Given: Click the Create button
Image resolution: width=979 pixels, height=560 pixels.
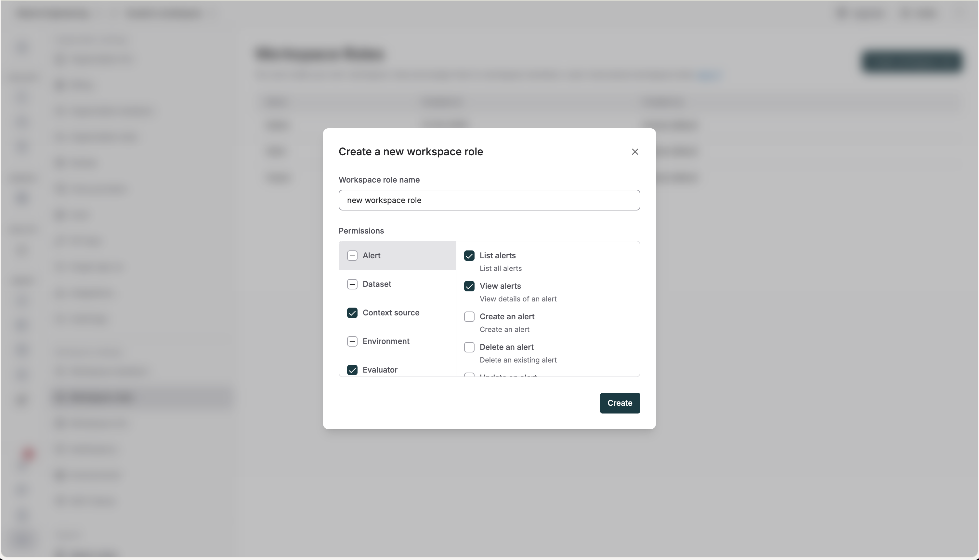Looking at the screenshot, I should [x=620, y=403].
